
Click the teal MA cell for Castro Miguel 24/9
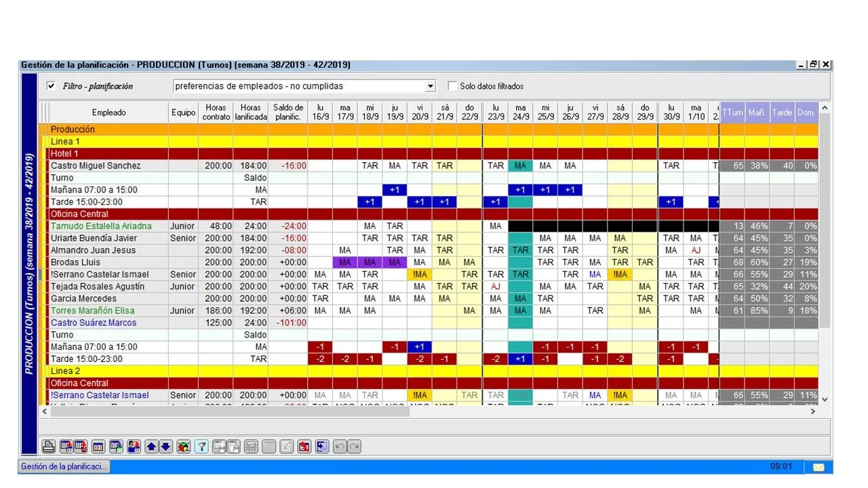[x=520, y=166]
